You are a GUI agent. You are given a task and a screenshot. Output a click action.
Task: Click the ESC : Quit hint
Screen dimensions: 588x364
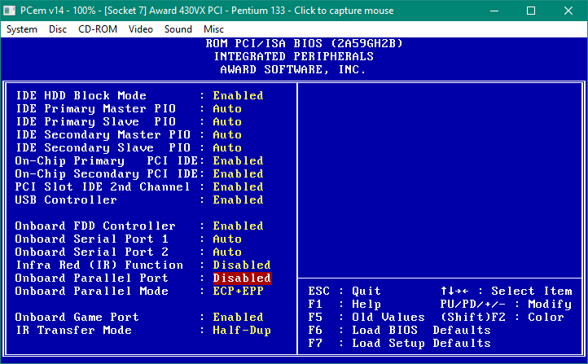tap(344, 291)
